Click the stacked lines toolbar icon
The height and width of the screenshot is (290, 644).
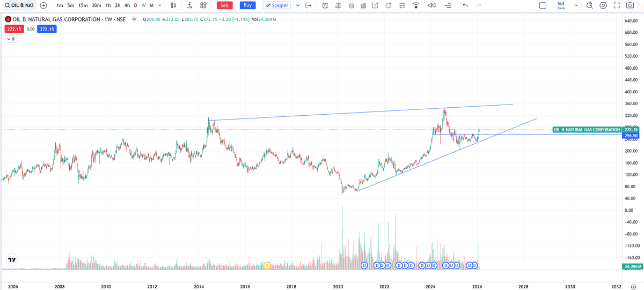pos(448,5)
